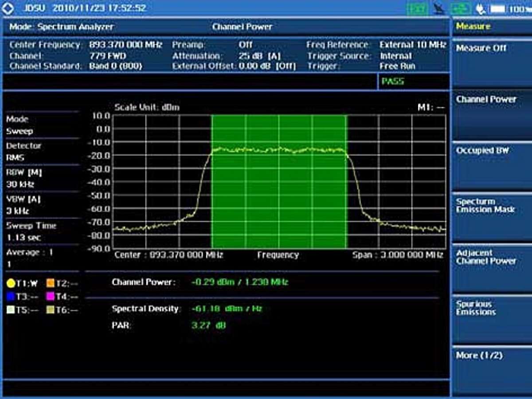Open the Spurious Emissions measurement
532x399 pixels.
[492, 320]
